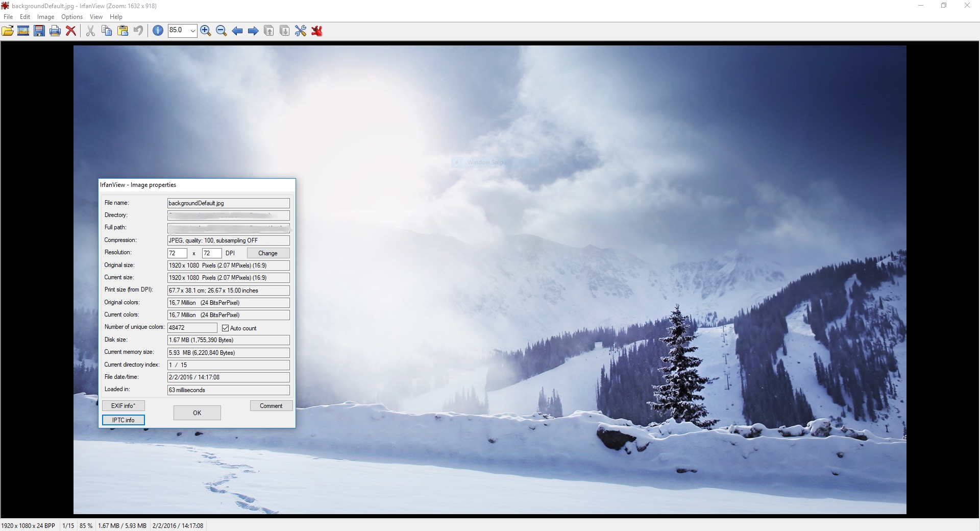Zoom in using the magnifier plus icon
The width and height of the screenshot is (980, 531).
click(x=206, y=31)
